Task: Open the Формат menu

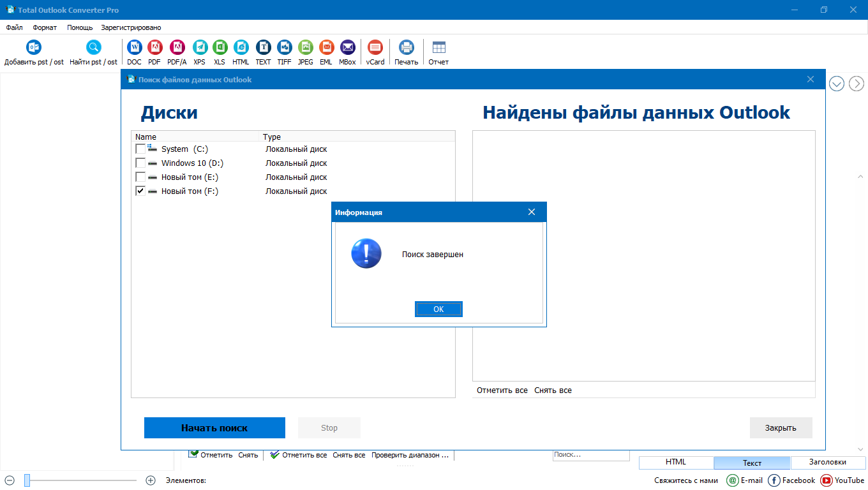Action: (45, 27)
